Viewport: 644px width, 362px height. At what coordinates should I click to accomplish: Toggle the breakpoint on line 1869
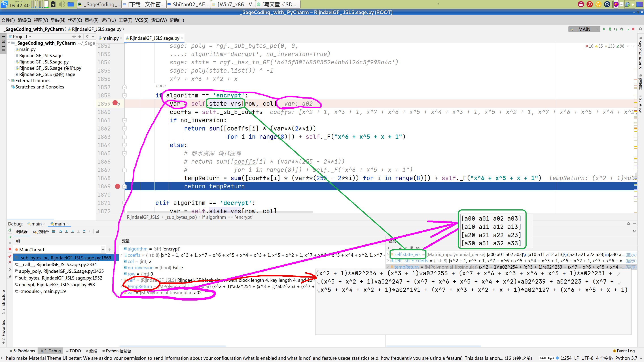tap(117, 186)
